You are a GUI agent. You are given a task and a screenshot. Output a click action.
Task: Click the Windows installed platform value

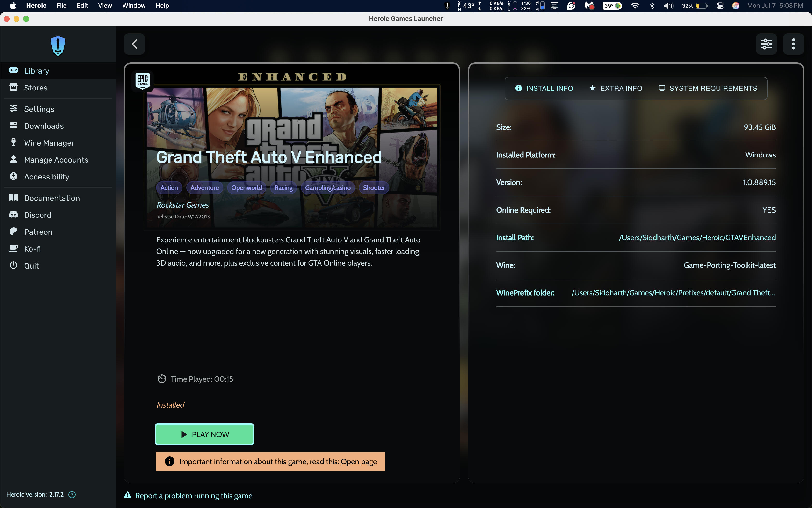point(760,155)
